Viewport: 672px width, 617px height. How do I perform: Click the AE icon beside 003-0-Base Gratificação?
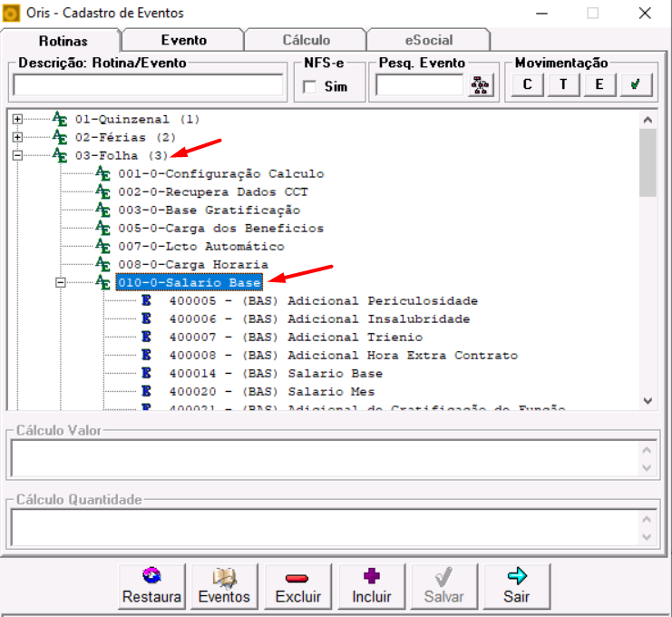click(x=102, y=210)
